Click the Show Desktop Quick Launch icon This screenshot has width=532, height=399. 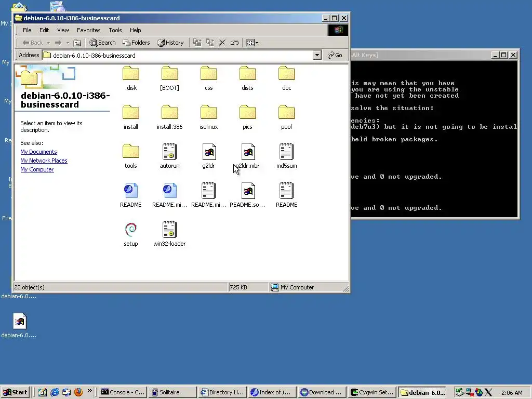point(43,392)
